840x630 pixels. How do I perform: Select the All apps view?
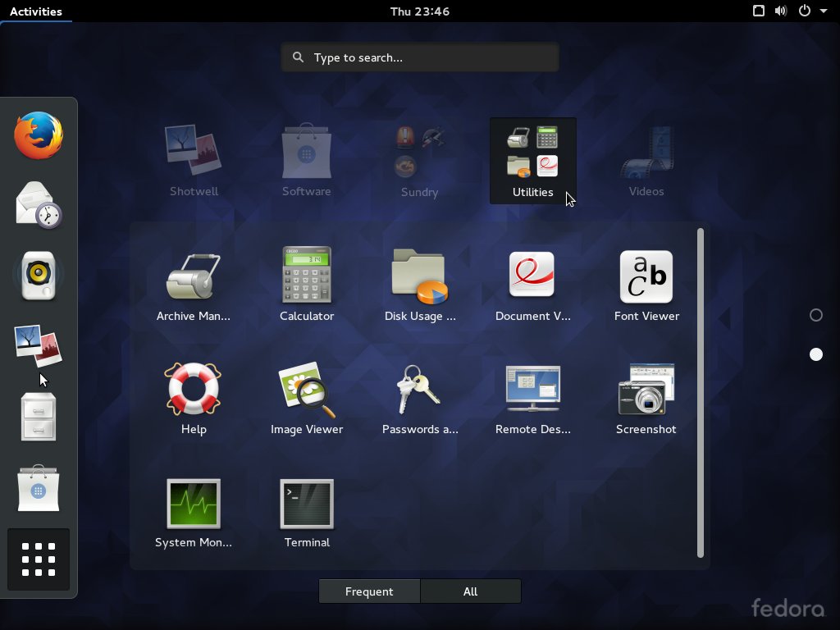coord(470,591)
